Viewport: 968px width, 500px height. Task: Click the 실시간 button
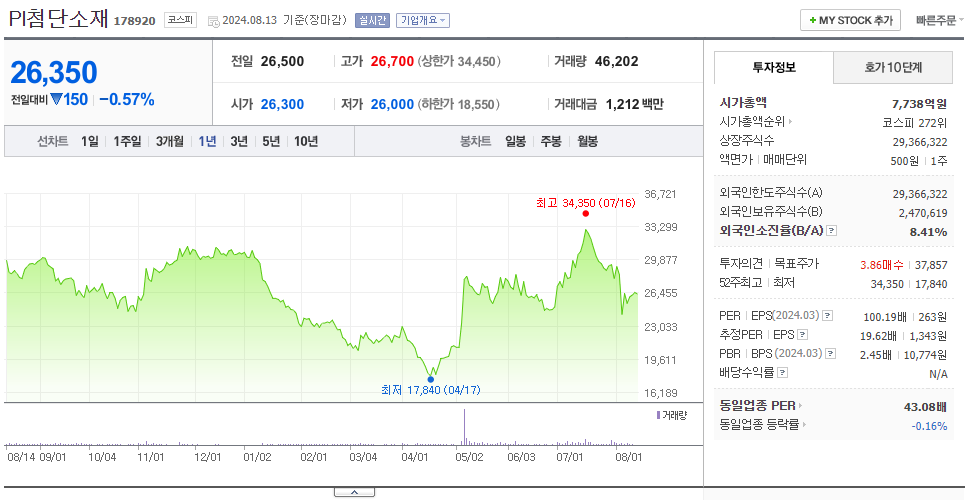coord(372,20)
